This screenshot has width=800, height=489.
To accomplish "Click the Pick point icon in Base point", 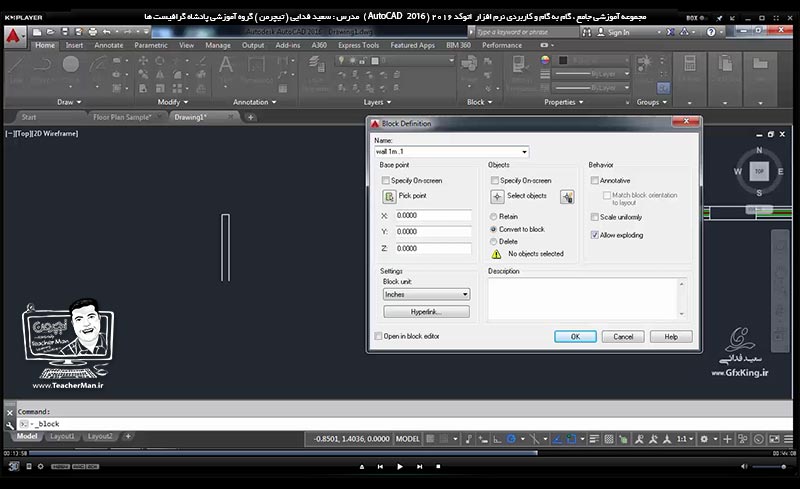I will click(x=389, y=197).
